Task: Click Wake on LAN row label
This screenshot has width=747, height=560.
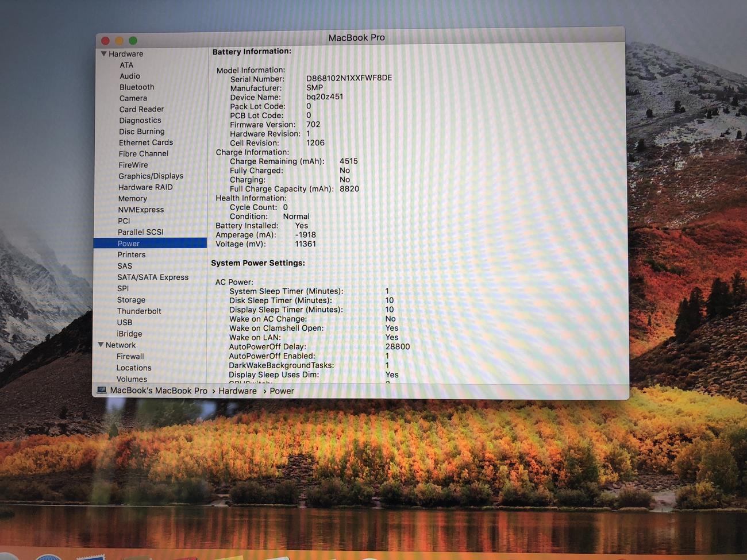Action: 255,338
